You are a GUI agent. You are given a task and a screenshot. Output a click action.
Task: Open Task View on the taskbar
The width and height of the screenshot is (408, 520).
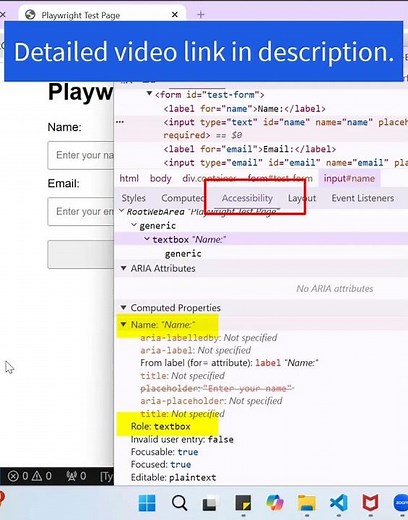click(x=209, y=504)
